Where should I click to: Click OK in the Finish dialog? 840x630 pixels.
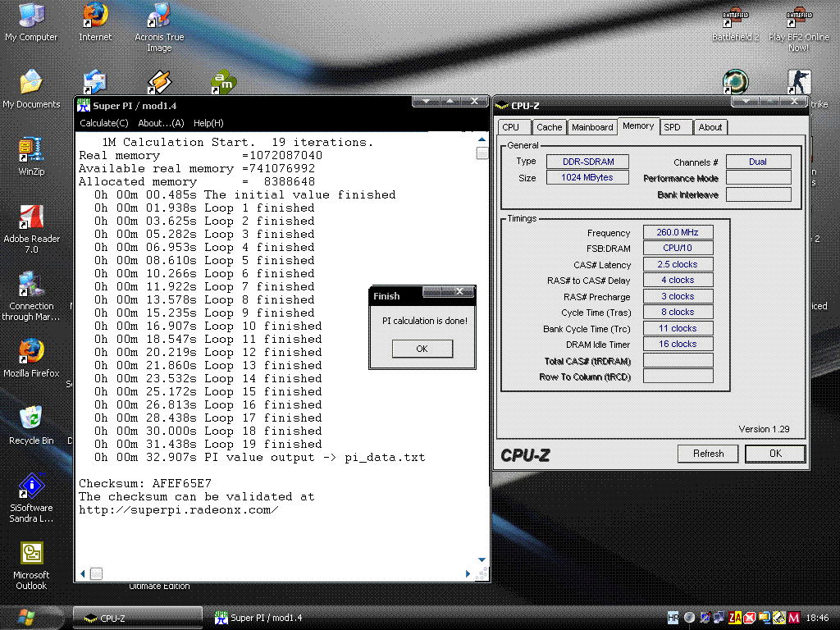(x=422, y=349)
